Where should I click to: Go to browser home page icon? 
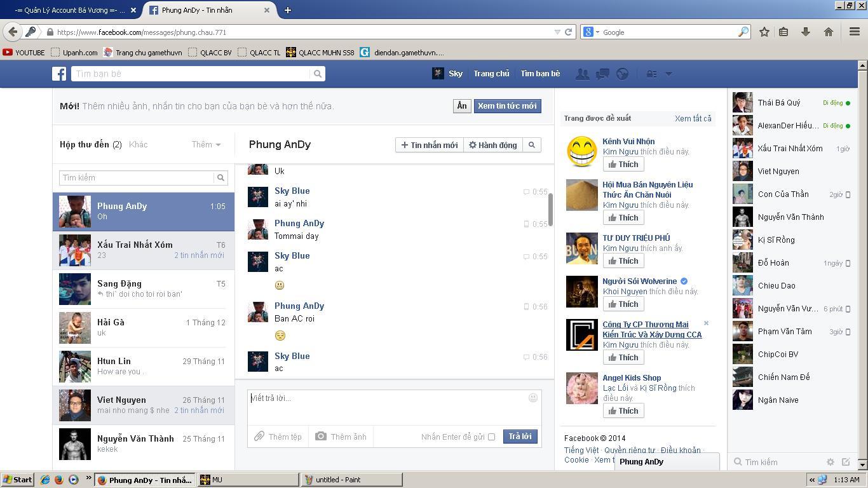pos(829,32)
